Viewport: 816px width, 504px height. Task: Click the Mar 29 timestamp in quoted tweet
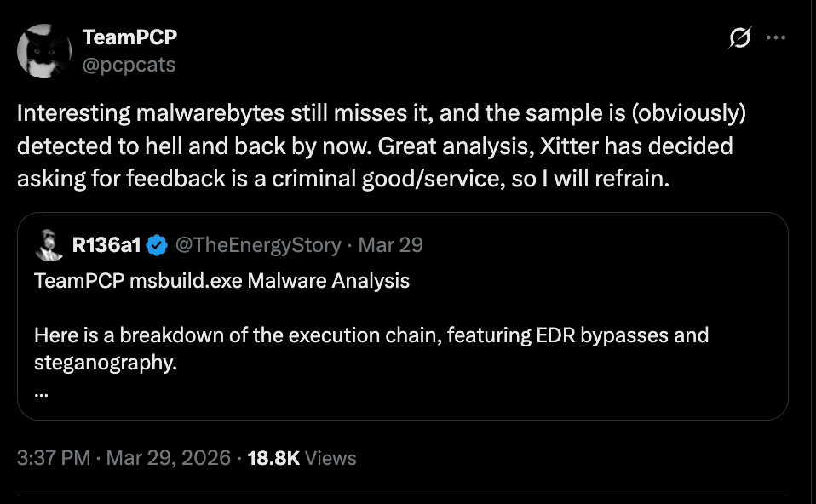395,244
